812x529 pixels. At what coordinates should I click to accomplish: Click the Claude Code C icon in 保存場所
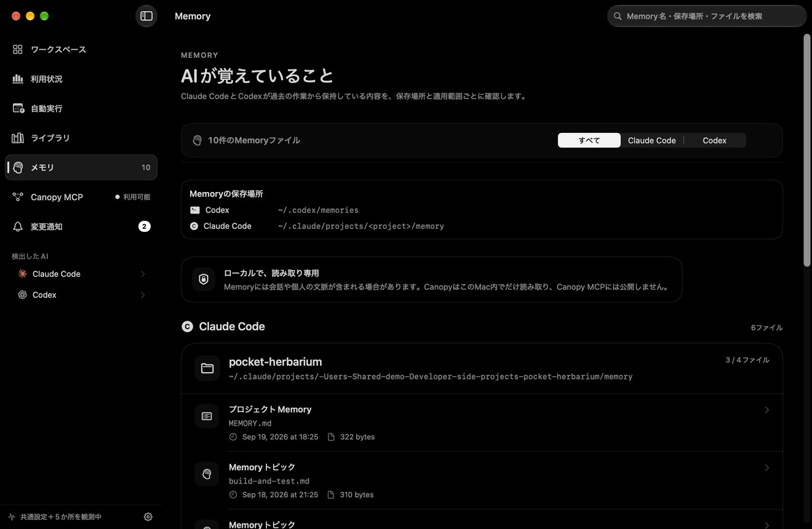coord(194,226)
